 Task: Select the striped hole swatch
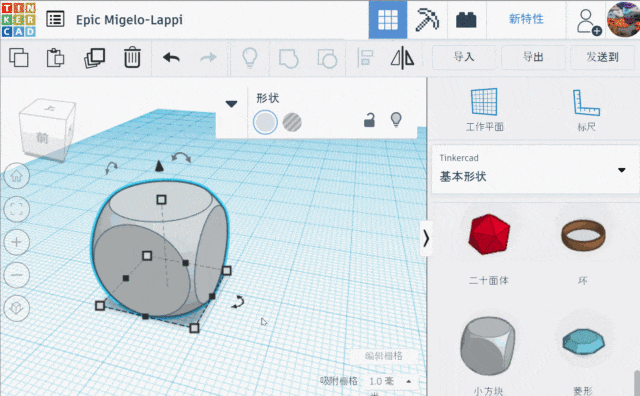pos(292,122)
